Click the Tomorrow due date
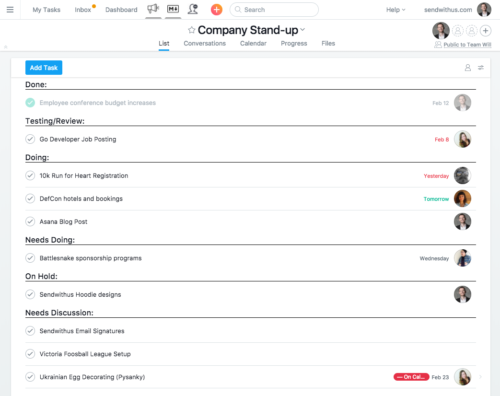Viewport: 500px width, 396px height. [436, 199]
